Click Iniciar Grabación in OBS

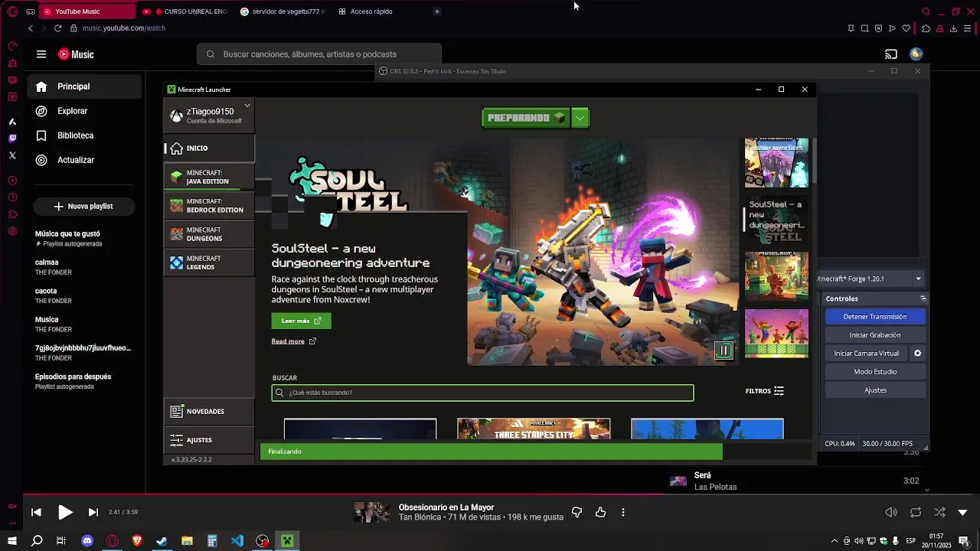[875, 335]
